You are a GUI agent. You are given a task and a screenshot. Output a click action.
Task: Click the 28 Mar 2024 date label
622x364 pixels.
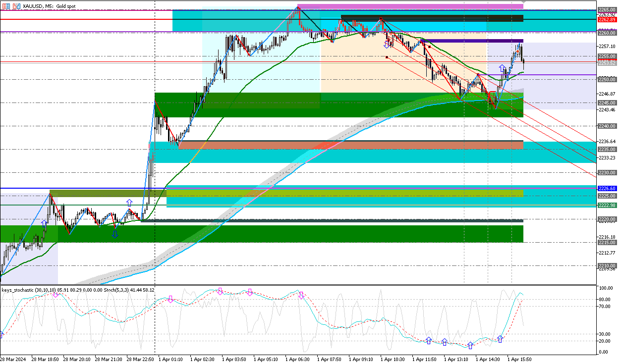pyautogui.click(x=14, y=359)
